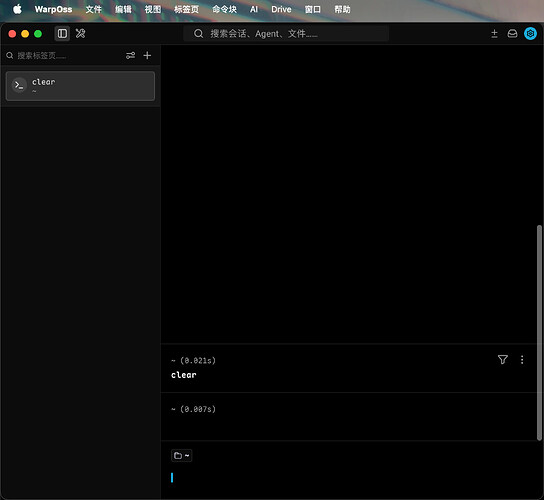The height and width of the screenshot is (500, 544).
Task: Open the blue account avatar icon
Action: 530,34
